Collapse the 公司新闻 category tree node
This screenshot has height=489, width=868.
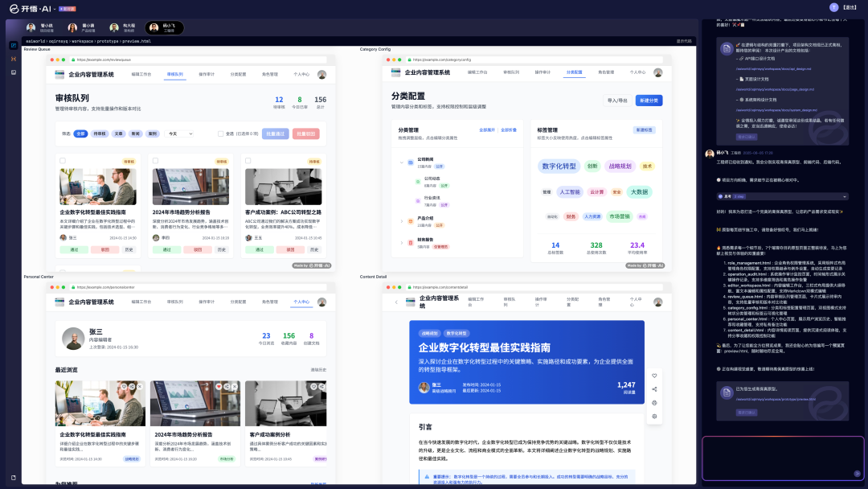click(x=401, y=162)
